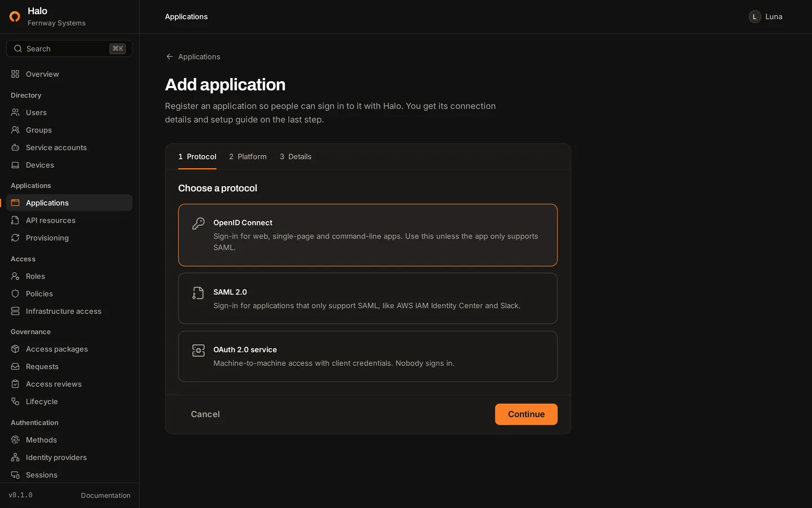
Task: Click the Users icon in sidebar
Action: 15,112
